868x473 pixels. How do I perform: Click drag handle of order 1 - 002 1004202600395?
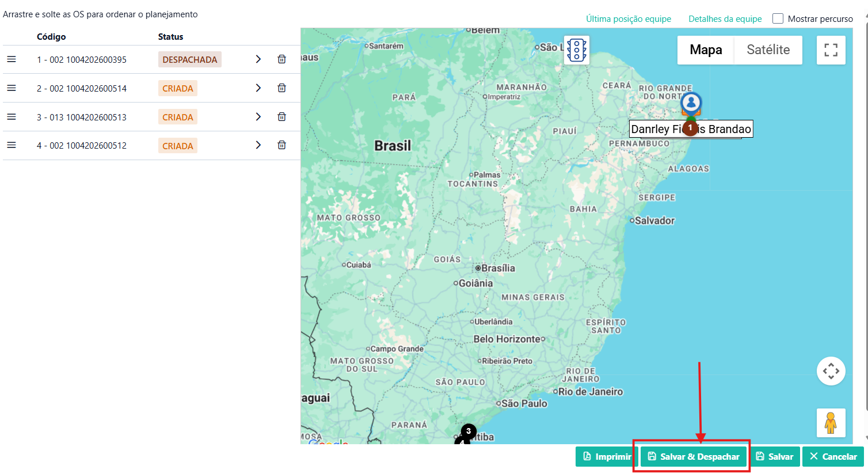pyautogui.click(x=12, y=59)
